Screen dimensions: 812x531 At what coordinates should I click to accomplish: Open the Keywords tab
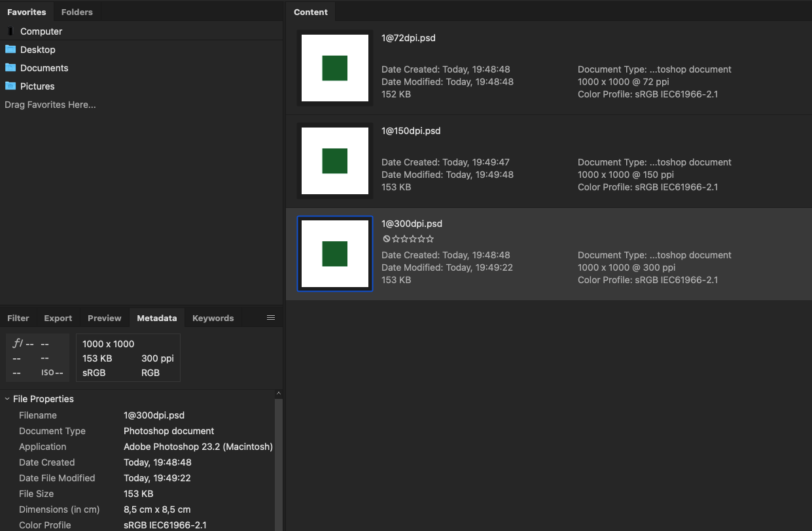(x=213, y=318)
